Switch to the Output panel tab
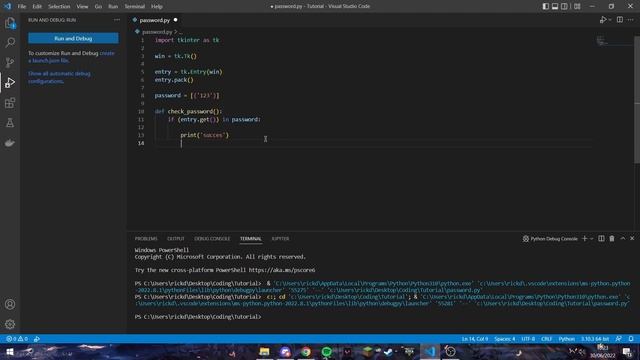Image resolution: width=640 pixels, height=360 pixels. 176,238
